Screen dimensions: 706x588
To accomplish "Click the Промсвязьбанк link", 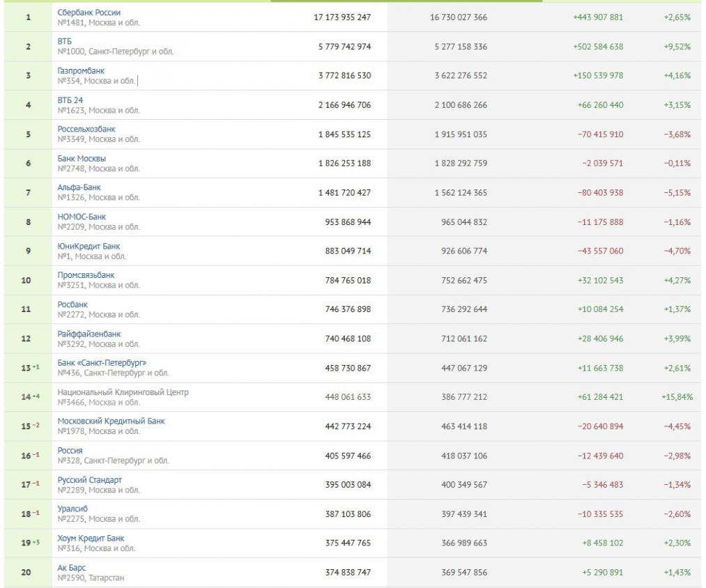I will click(86, 276).
